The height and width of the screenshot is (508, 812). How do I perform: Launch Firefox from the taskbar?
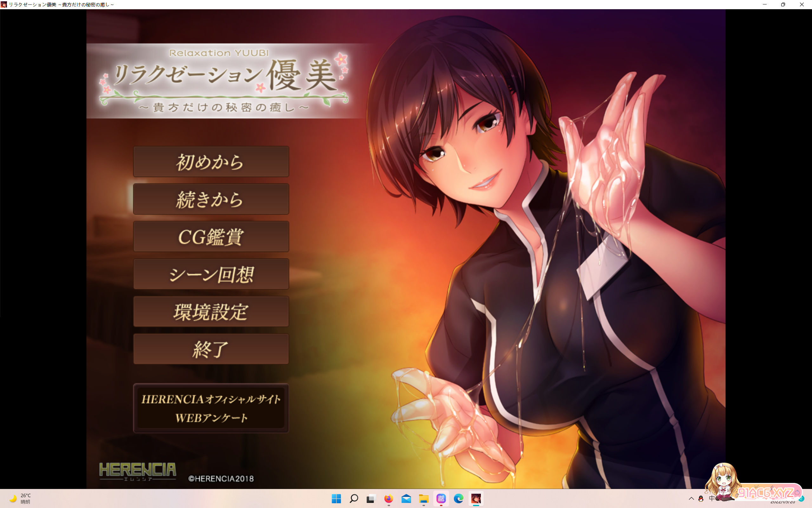click(x=389, y=498)
